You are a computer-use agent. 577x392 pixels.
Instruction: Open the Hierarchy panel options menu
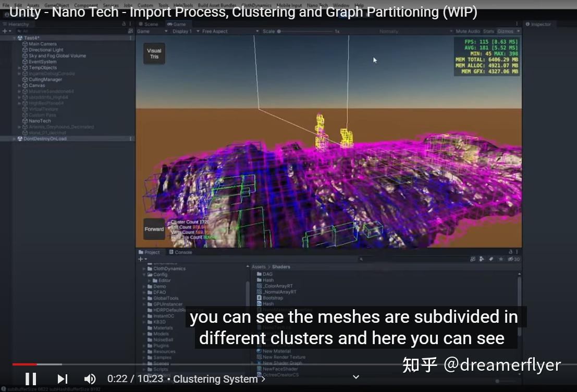[130, 23]
